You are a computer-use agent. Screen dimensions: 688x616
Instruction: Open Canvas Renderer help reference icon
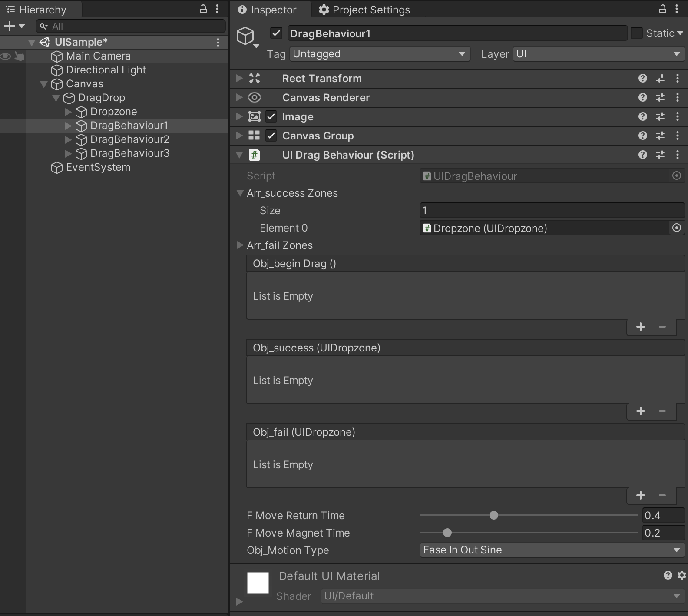(643, 97)
